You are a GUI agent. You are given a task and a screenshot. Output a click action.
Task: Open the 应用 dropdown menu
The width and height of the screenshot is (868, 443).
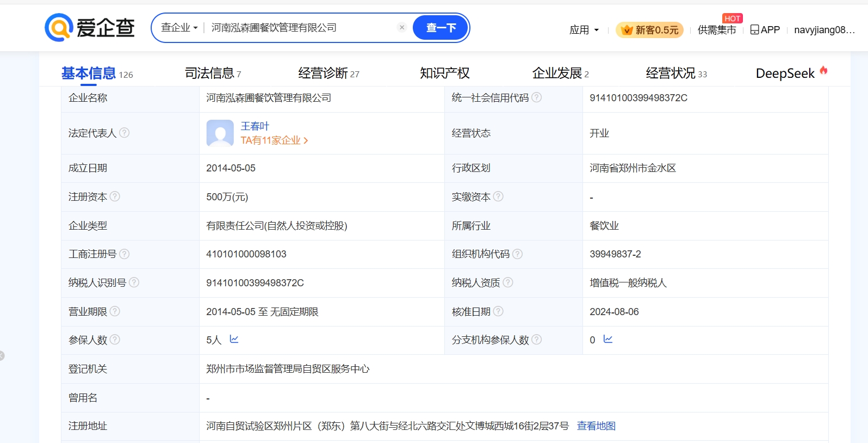(584, 30)
